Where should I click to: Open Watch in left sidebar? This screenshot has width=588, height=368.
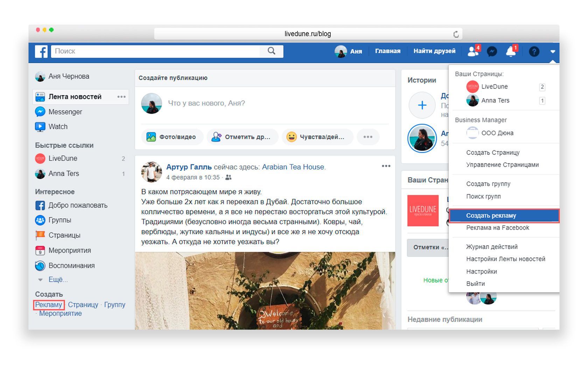[51, 127]
